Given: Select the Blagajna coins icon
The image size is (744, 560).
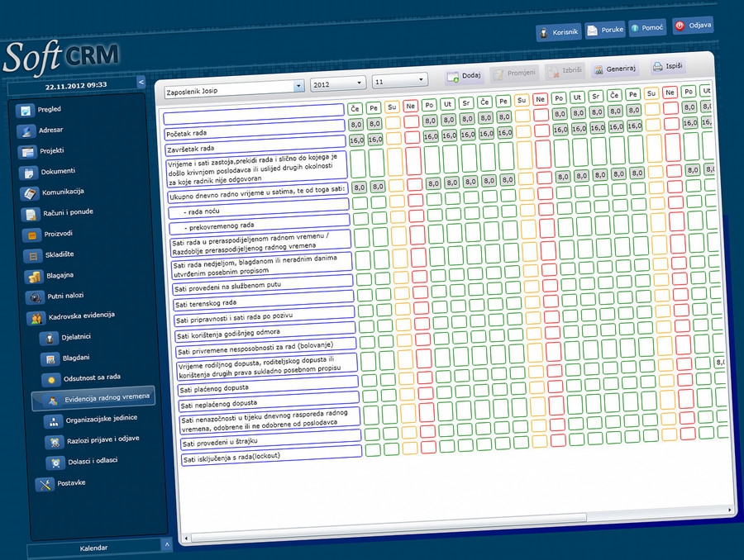Looking at the screenshot, I should click(35, 277).
